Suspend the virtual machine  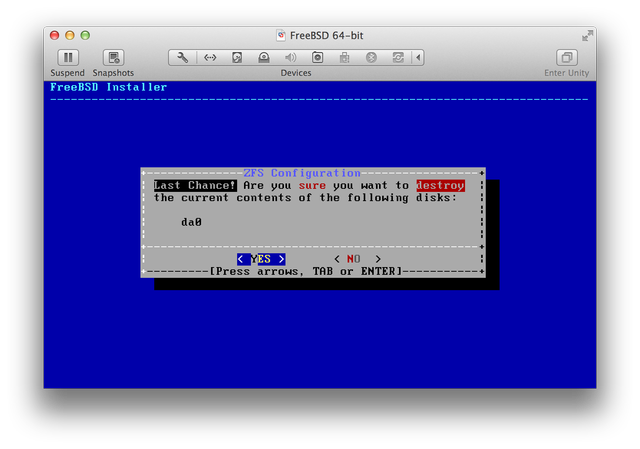(68, 58)
